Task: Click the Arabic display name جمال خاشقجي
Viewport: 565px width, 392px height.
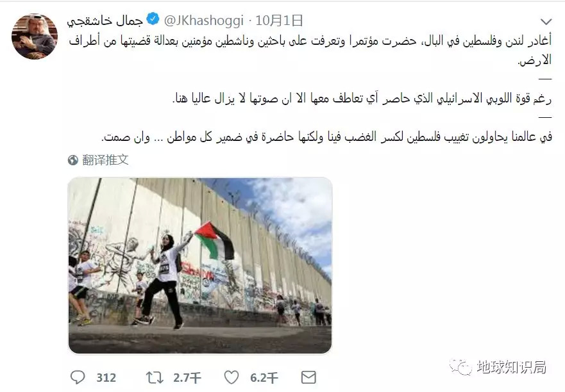Action: (105, 21)
